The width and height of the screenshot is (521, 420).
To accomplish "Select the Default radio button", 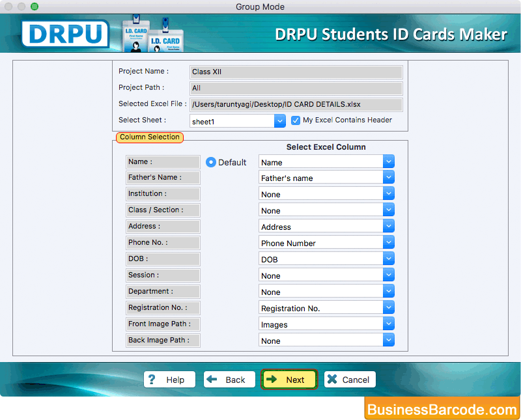I will click(x=210, y=162).
